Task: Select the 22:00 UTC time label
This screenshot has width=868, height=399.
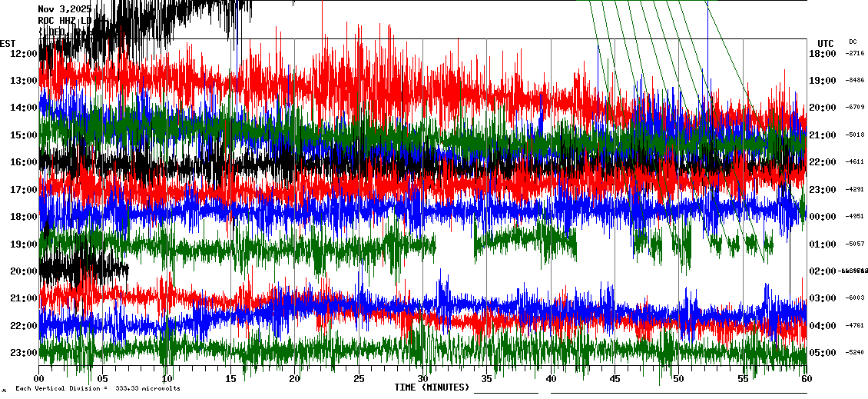Action: (x=822, y=162)
